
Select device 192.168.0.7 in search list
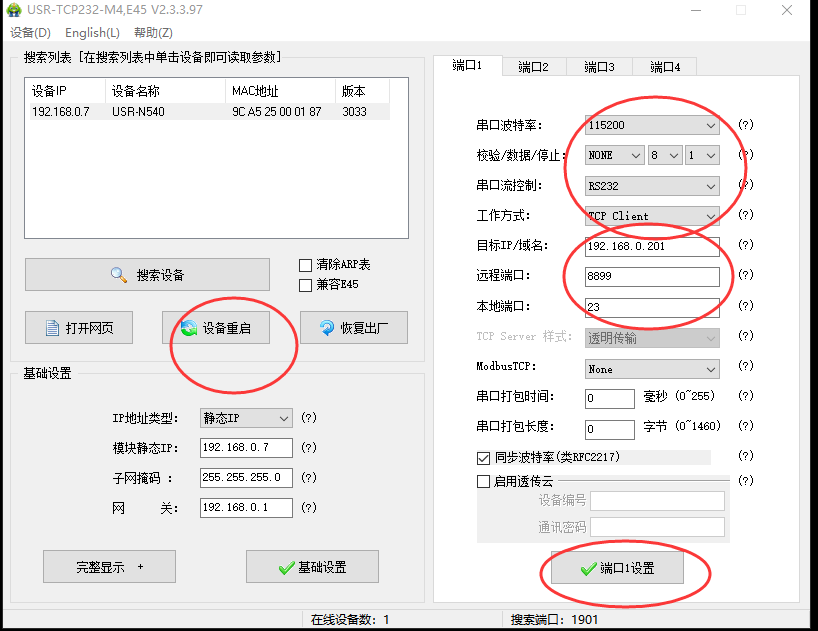point(61,112)
